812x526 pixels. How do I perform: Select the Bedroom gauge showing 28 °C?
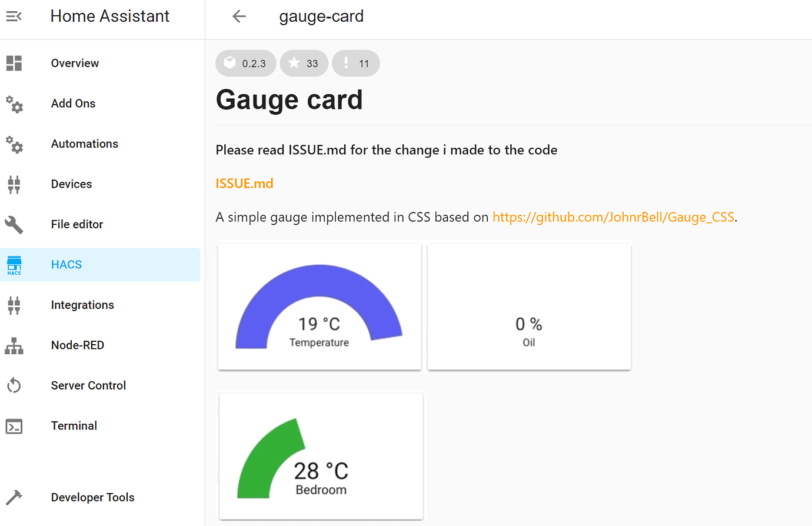(321, 456)
